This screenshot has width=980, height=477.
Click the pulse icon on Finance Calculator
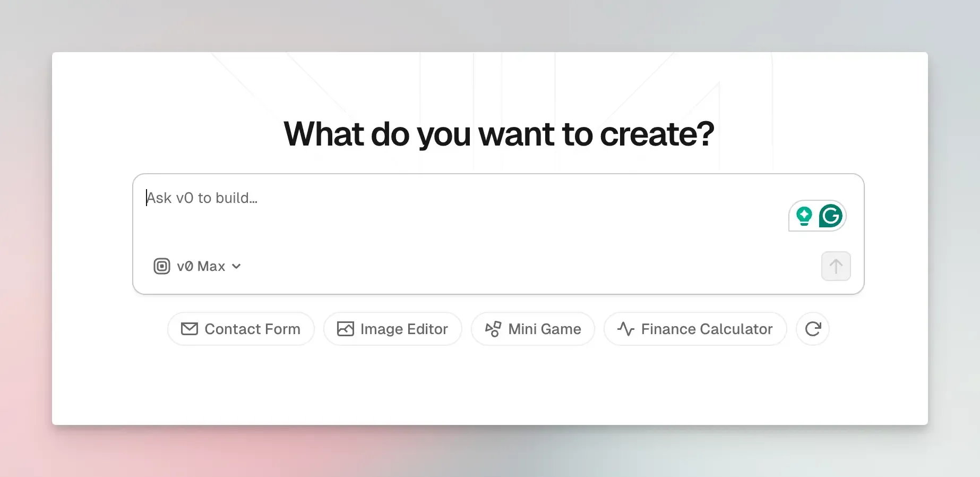pos(626,329)
